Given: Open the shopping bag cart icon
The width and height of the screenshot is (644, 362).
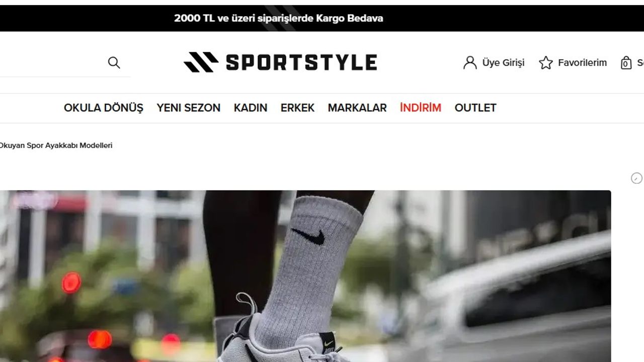Looking at the screenshot, I should 626,63.
